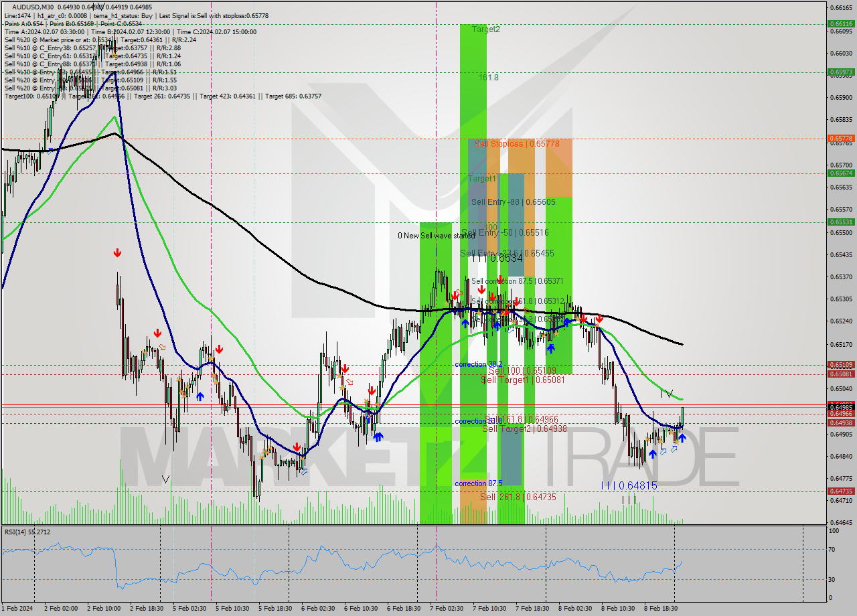Click the 'Point A:0.654' info text
Image resolution: width=857 pixels, height=616 pixels.
pos(23,23)
